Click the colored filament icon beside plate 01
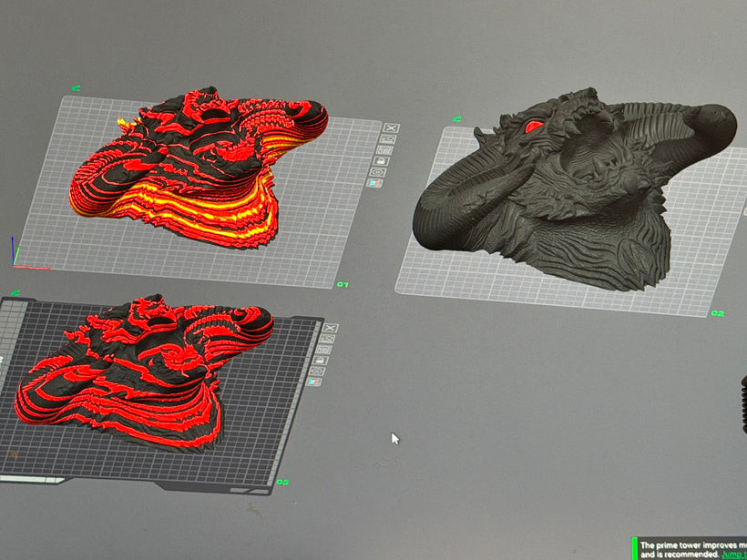 (375, 183)
